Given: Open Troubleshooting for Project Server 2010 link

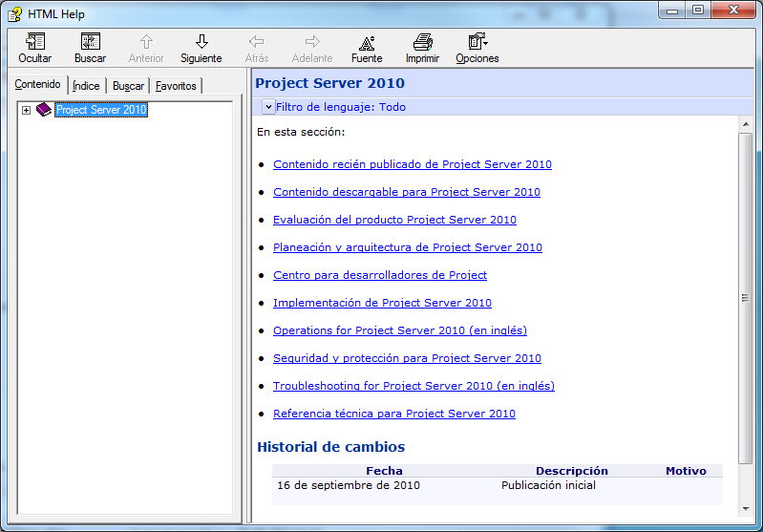Looking at the screenshot, I should pos(413,387).
